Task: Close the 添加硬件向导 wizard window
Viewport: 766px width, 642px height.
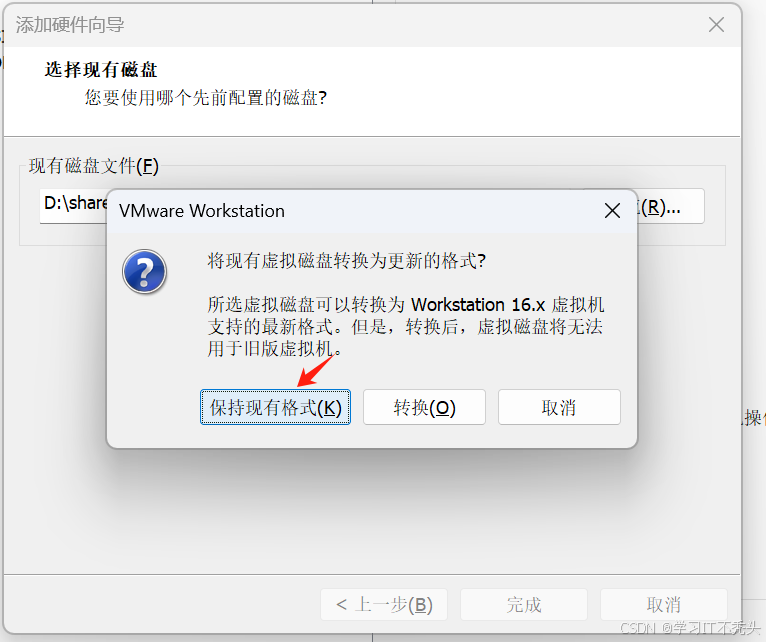Action: pos(716,24)
